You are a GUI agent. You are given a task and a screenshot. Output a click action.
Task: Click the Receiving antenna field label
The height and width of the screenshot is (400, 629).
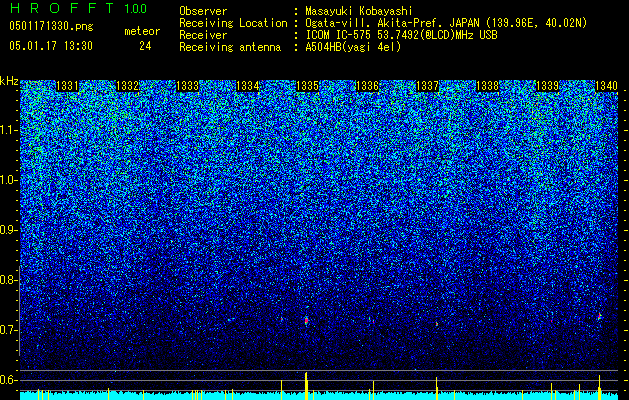point(230,47)
